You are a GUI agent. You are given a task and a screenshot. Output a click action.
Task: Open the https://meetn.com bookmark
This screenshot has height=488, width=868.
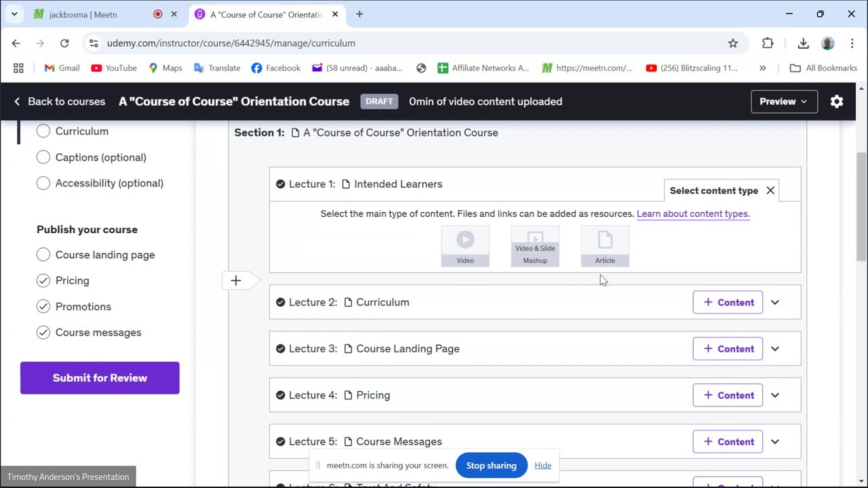point(587,68)
